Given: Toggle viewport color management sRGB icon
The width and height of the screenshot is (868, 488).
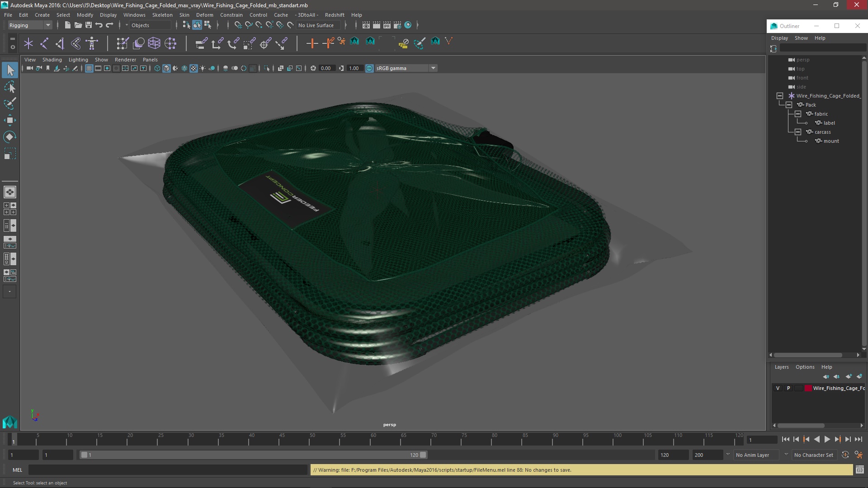Looking at the screenshot, I should (369, 68).
